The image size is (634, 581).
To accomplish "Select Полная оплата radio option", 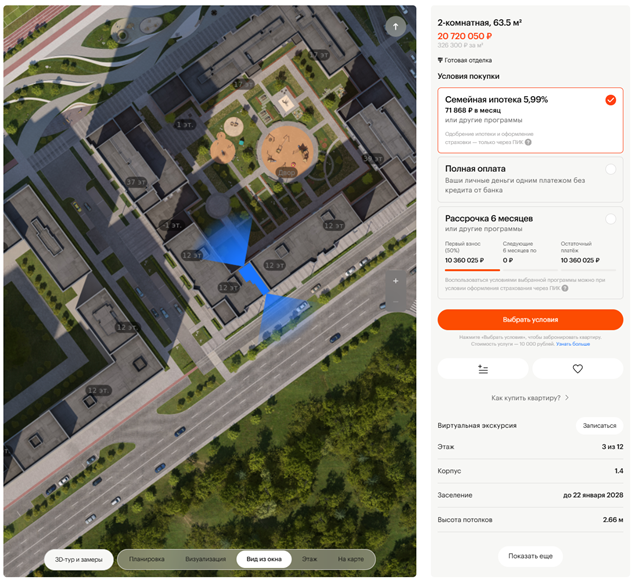I will pos(611,169).
